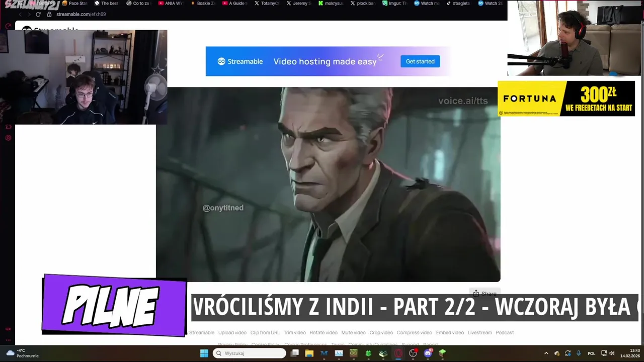Open the Embed video link
The width and height of the screenshot is (644, 362).
coord(450,332)
